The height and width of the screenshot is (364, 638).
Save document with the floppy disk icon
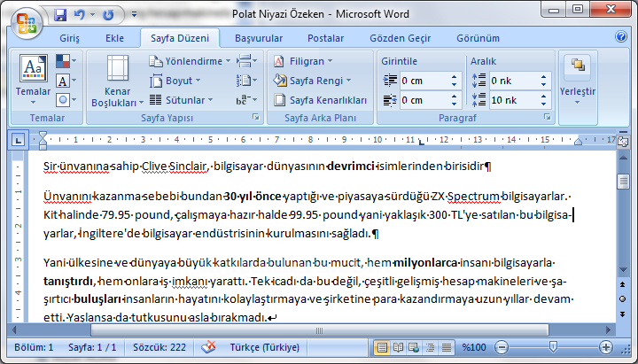[x=60, y=15]
